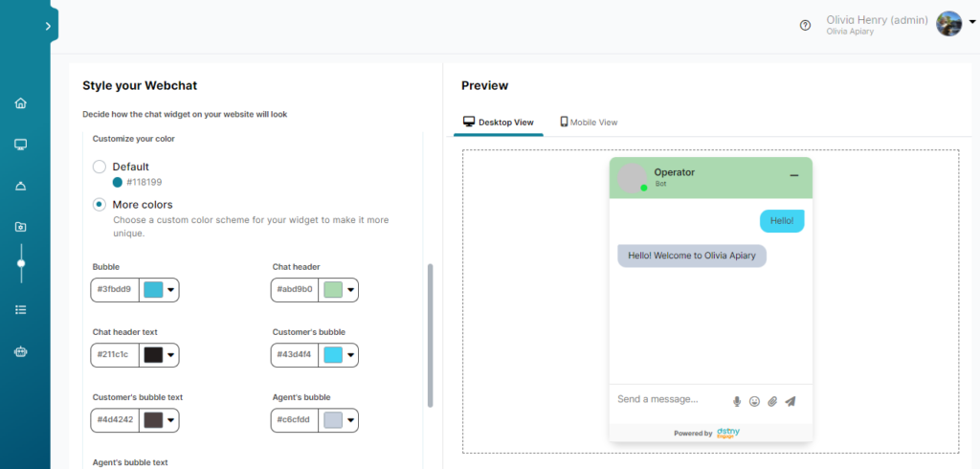Open Agent's bubble color dropdown arrow
The image size is (980, 469).
click(350, 420)
